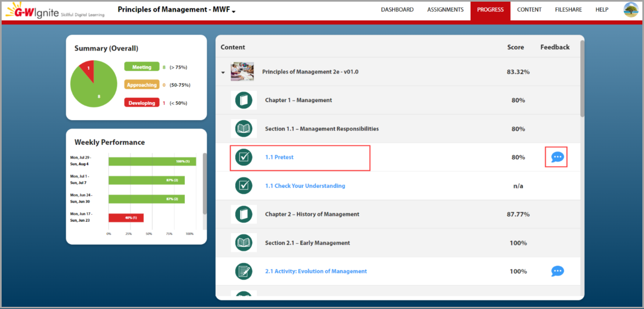Click the Jul 1 - Jul 7 87% bar
644x309 pixels.
pyautogui.click(x=146, y=180)
